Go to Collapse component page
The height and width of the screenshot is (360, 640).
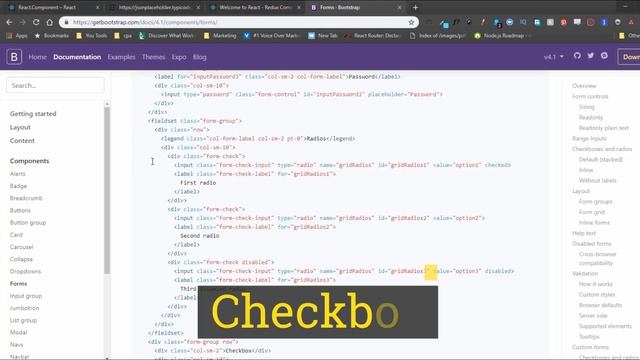coord(21,260)
